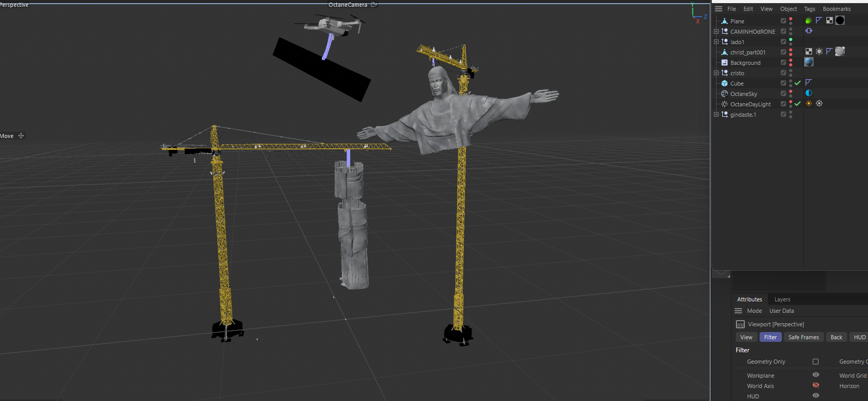Expand the gindaste.1 hierarchy
868x401 pixels.
(717, 115)
